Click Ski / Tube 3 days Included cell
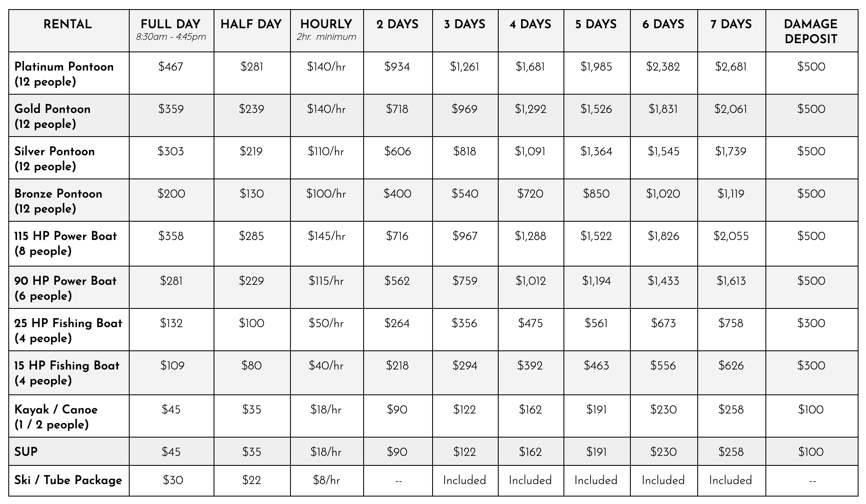 (x=465, y=480)
